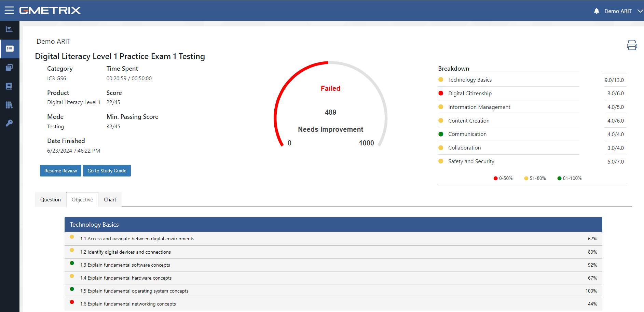644x312 pixels.
Task: Click the 3.0/6.0 Digital Citizenship score
Action: [615, 94]
